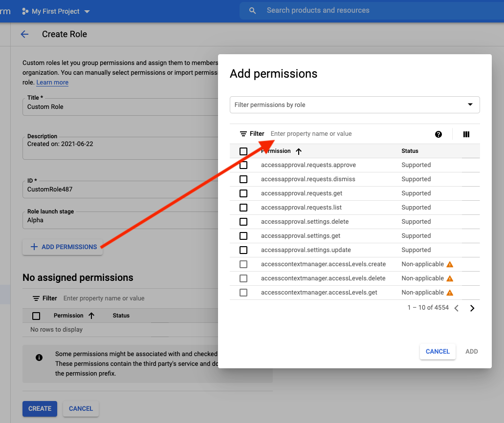504x423 pixels.
Task: Click Status column header in dialog
Action: coord(410,151)
